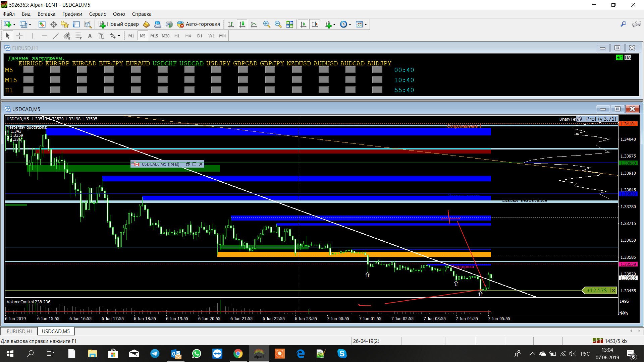Toggle the chart shift button
The width and height of the screenshot is (644, 362).
[315, 24]
